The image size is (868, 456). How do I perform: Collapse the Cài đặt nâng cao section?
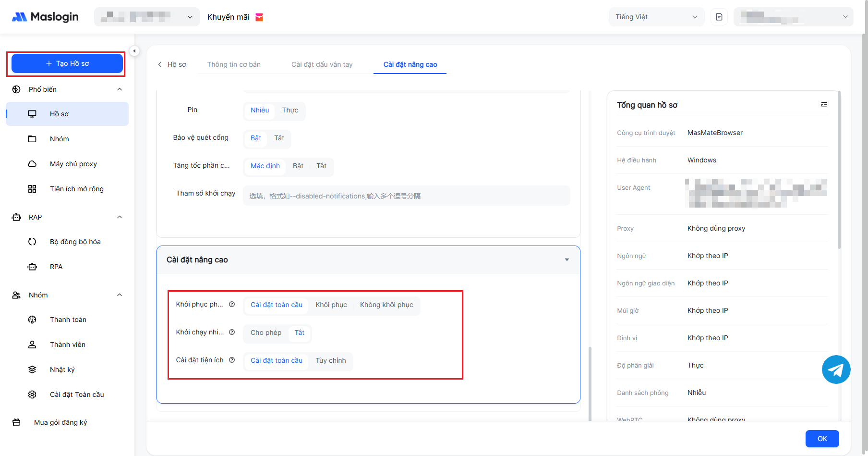pyautogui.click(x=567, y=260)
